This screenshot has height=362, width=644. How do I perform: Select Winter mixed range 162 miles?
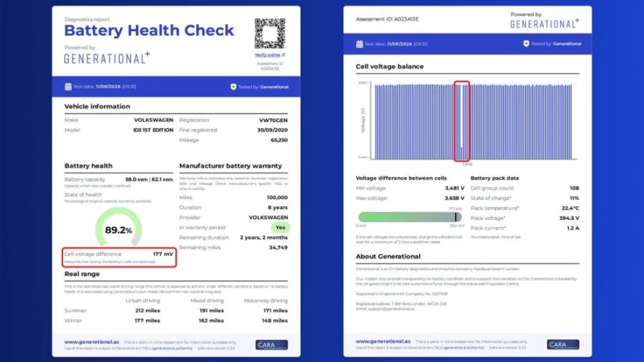click(212, 320)
